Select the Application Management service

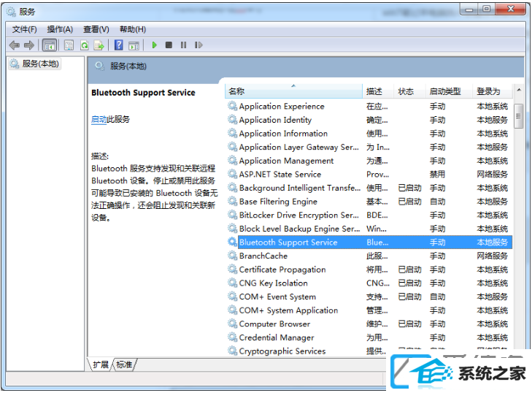click(x=369, y=161)
